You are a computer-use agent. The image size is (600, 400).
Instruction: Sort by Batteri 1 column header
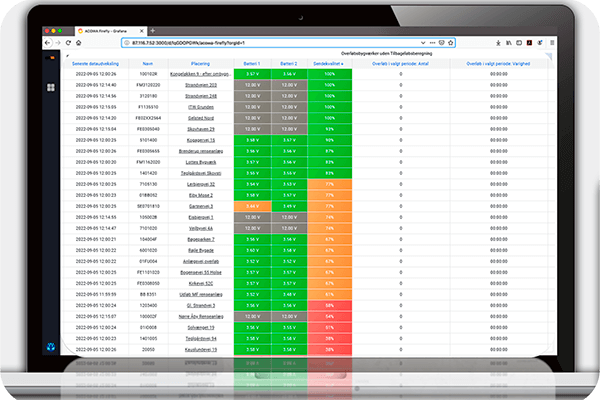click(x=252, y=63)
